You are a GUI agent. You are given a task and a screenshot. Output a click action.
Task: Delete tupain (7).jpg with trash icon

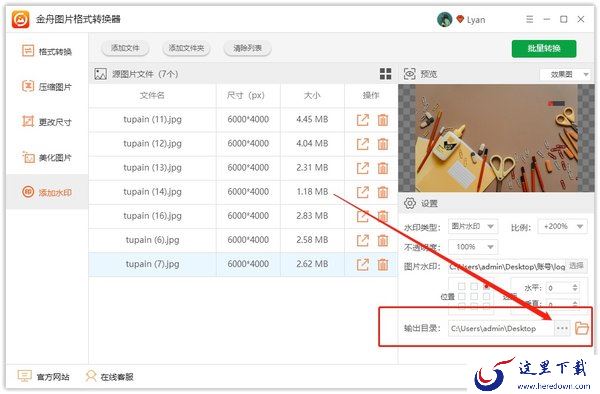tap(383, 265)
